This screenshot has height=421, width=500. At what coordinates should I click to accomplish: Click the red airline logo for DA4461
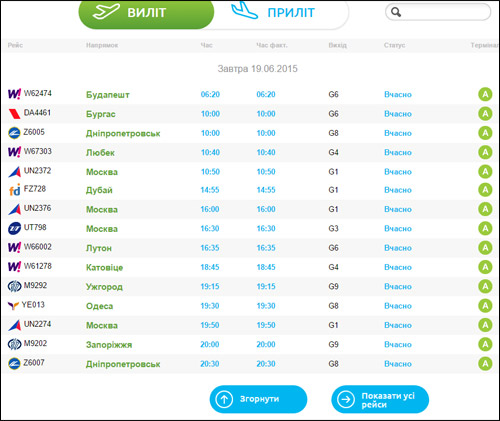14,114
